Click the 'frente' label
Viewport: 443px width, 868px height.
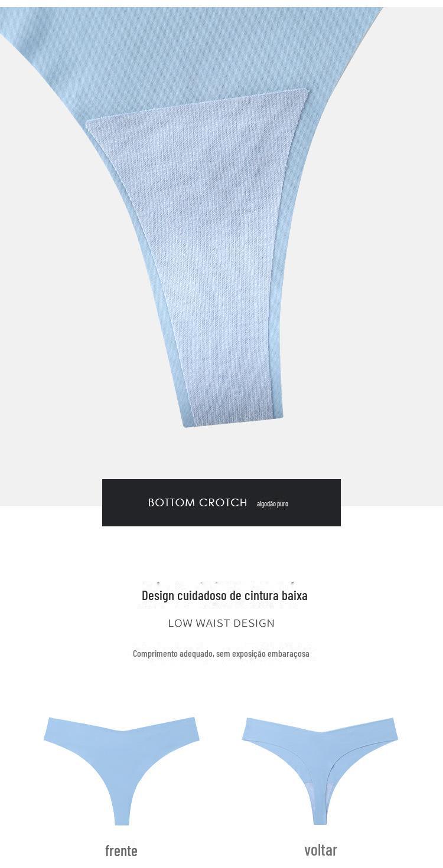[121, 850]
